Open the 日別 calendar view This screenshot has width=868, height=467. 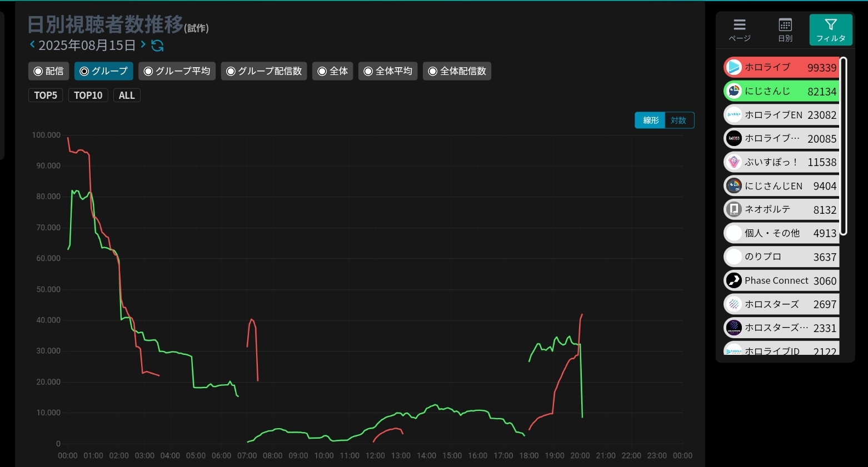785,29
